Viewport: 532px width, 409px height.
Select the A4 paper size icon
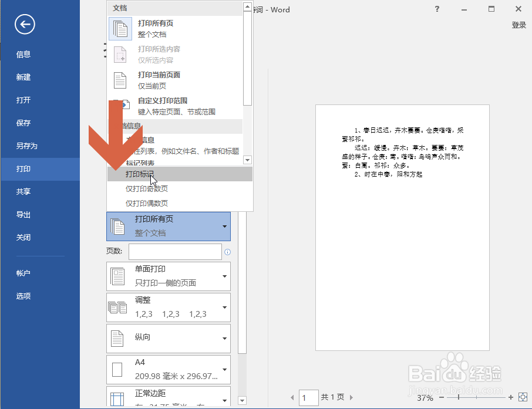[118, 370]
